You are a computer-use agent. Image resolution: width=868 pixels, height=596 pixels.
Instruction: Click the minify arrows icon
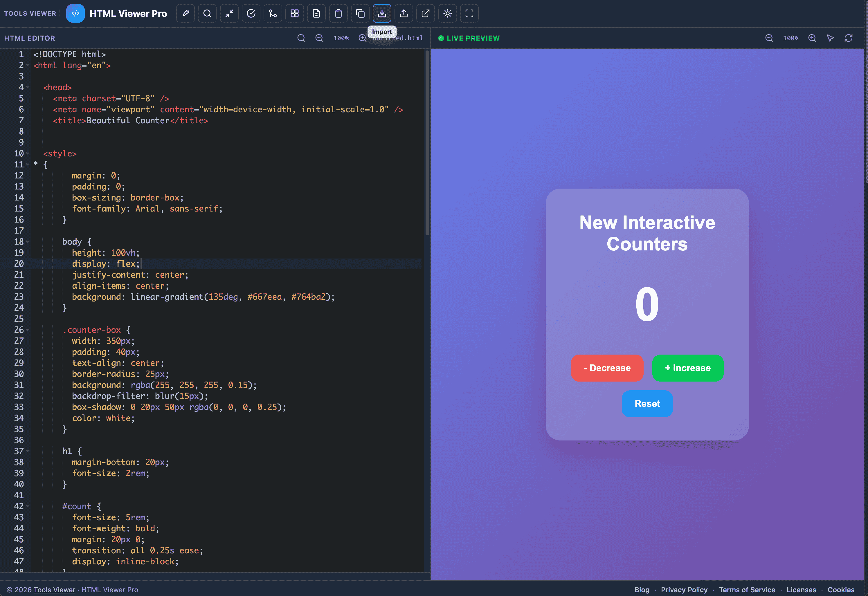pyautogui.click(x=229, y=13)
